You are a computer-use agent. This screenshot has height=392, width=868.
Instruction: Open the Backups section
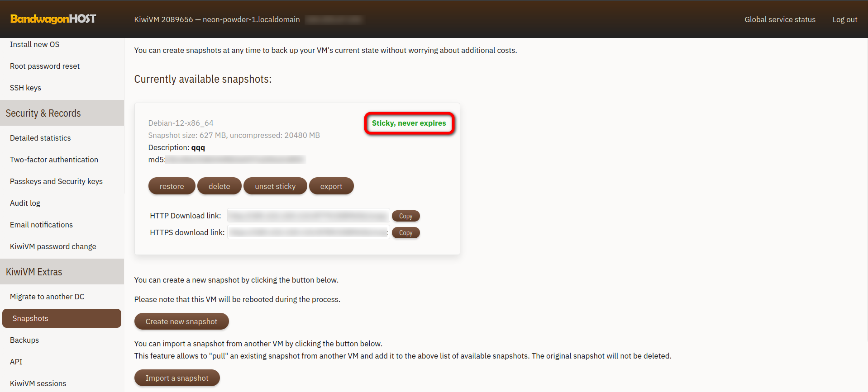pos(24,340)
